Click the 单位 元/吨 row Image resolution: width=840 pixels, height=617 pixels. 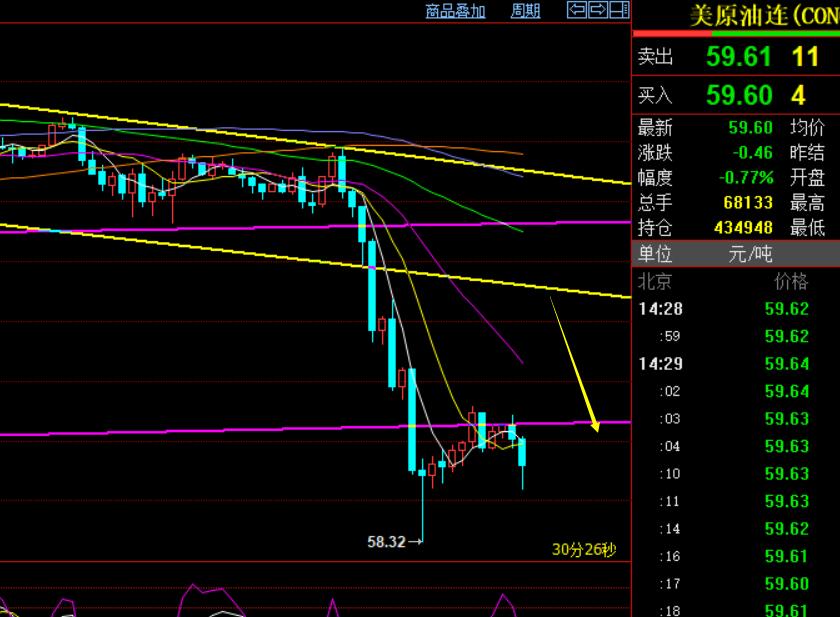click(736, 254)
